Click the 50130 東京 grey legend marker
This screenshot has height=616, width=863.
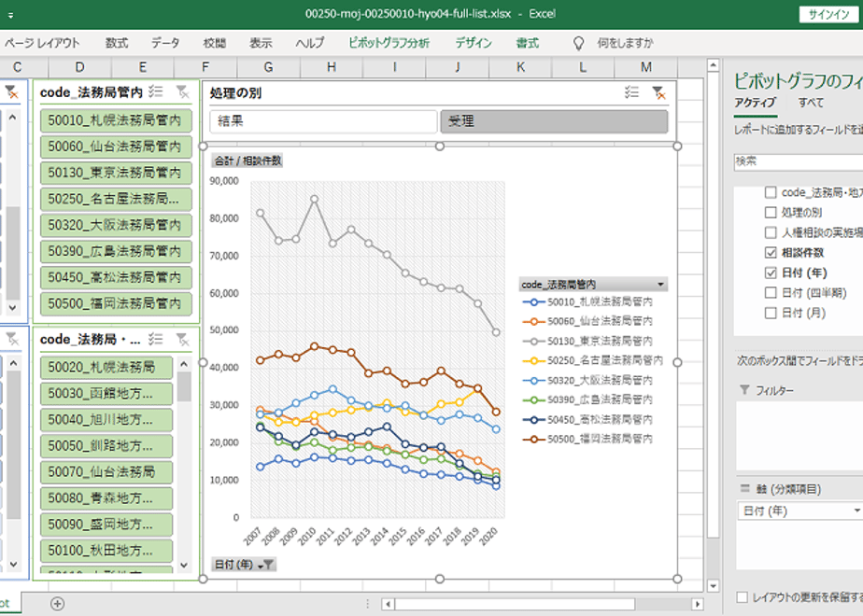click(533, 341)
